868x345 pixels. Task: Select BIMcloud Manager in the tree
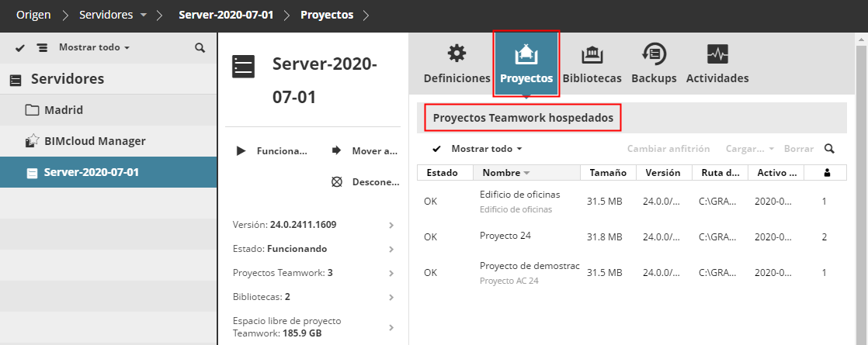(108, 141)
